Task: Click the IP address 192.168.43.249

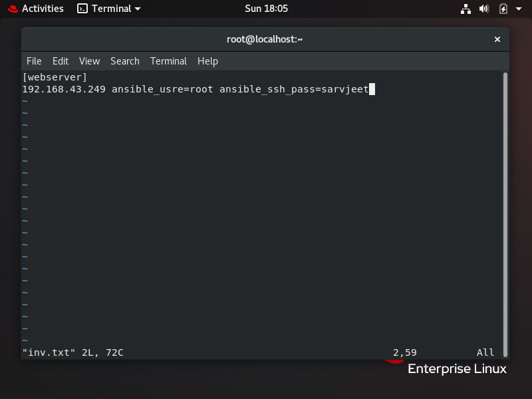Action: point(64,89)
